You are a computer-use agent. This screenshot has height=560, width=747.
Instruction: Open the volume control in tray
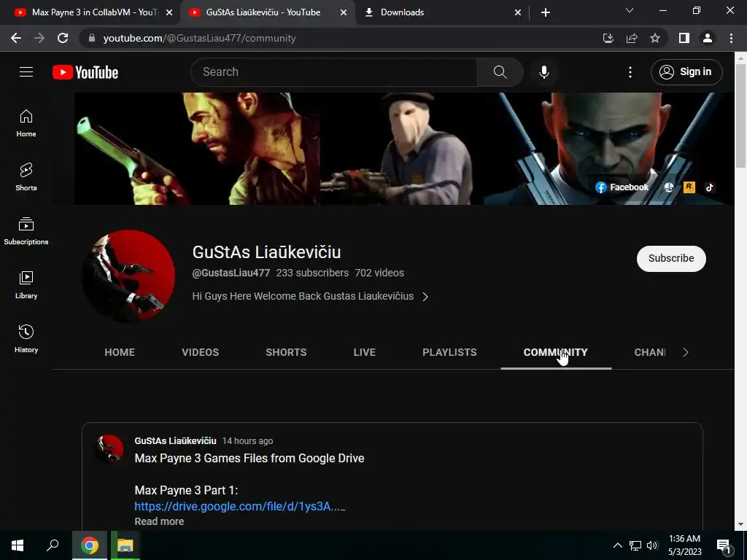[x=653, y=545]
